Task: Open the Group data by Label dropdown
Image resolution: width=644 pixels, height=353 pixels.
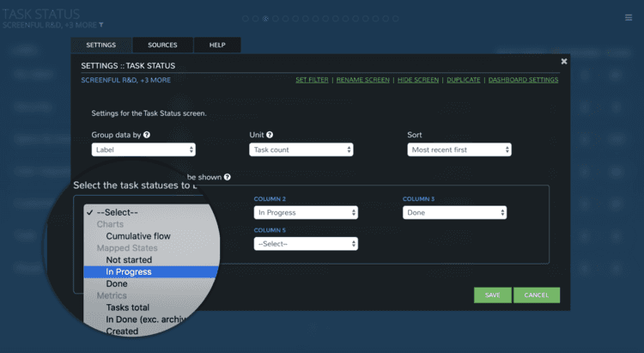Action: pos(143,149)
